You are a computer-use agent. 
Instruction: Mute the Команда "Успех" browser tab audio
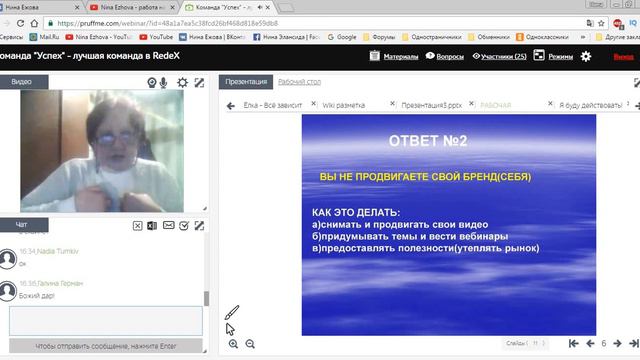point(260,7)
